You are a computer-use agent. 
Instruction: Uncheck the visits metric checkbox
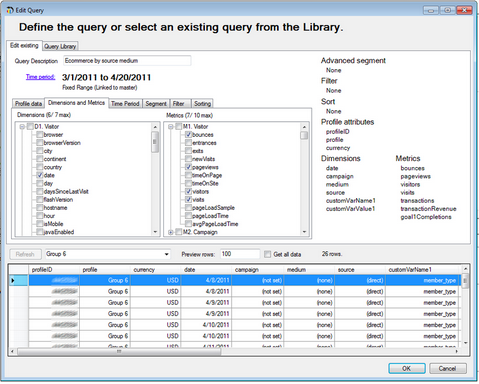(188, 200)
